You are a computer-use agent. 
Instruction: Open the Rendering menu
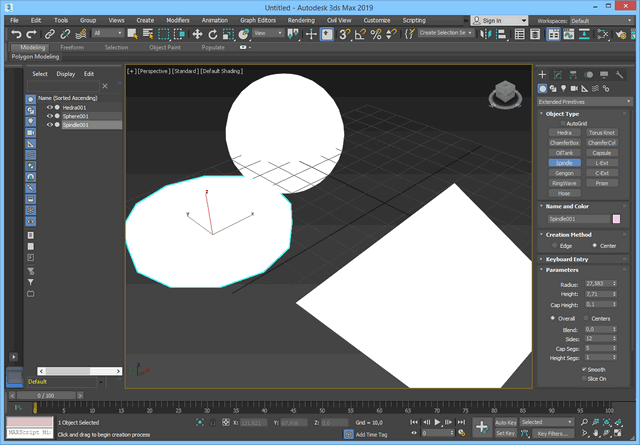(x=300, y=20)
